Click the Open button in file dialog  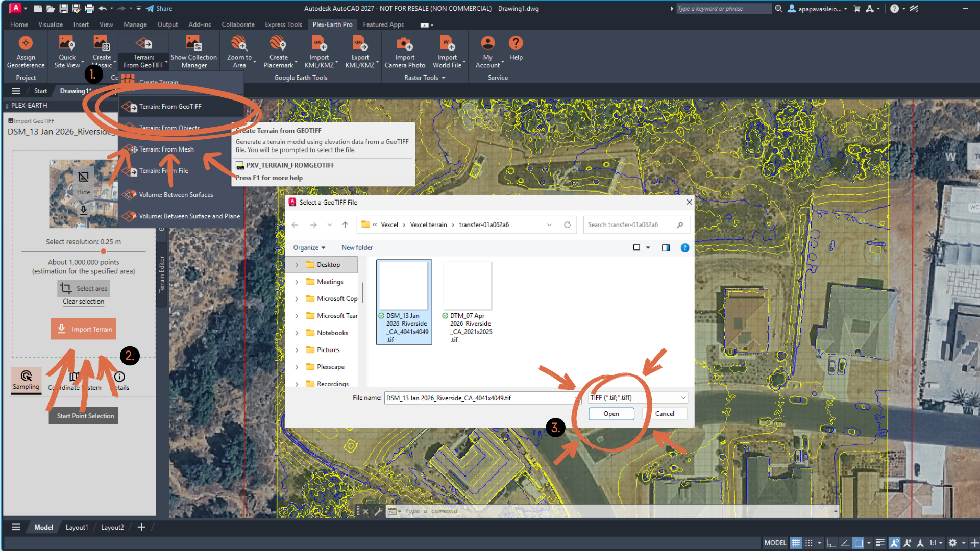coord(611,414)
